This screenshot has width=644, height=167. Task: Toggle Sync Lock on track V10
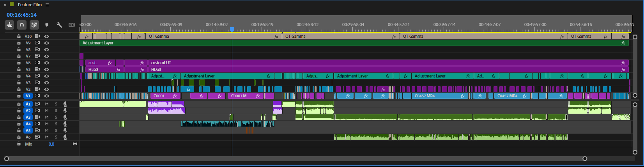tap(37, 36)
